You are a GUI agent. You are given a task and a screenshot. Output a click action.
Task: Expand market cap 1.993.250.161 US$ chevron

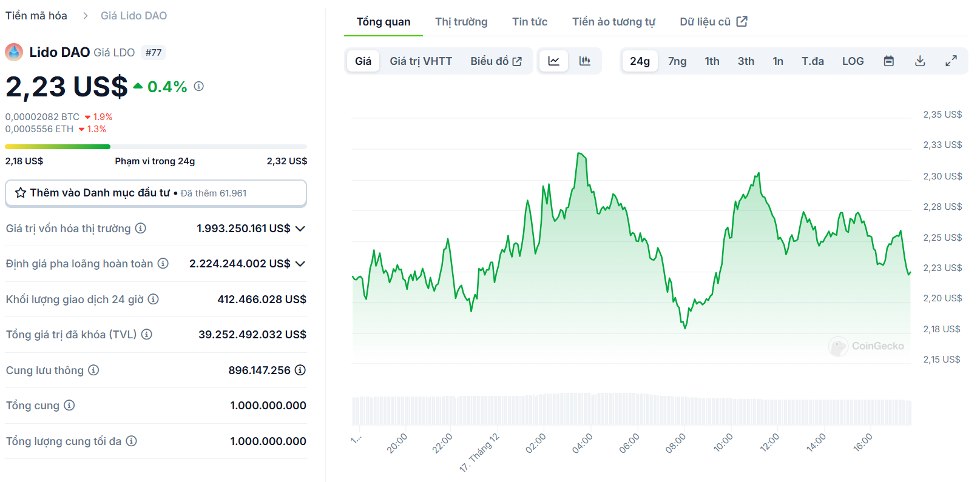pyautogui.click(x=300, y=229)
